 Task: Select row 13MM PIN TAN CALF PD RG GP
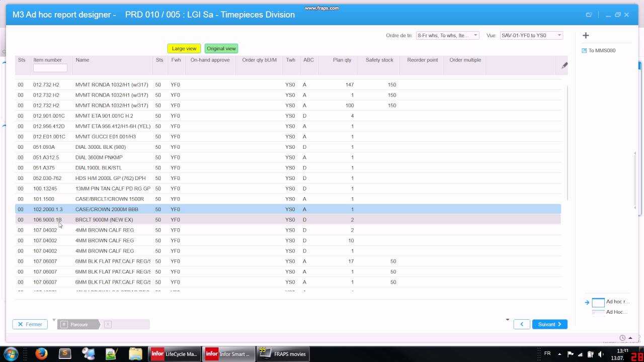(288, 189)
